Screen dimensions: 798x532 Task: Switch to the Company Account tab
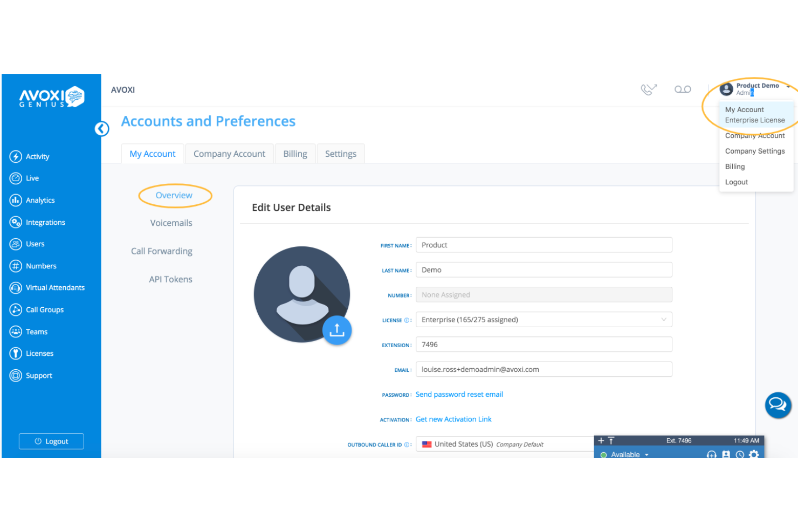(229, 154)
